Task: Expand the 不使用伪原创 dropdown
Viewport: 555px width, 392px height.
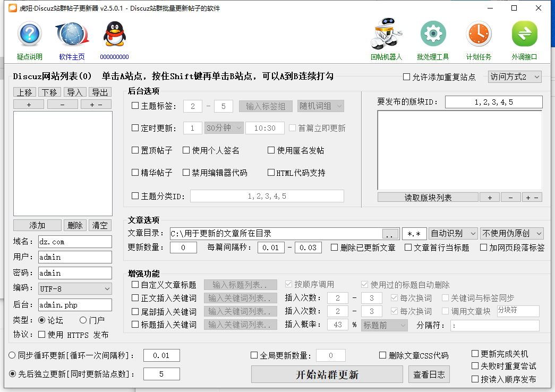Action: click(512, 233)
